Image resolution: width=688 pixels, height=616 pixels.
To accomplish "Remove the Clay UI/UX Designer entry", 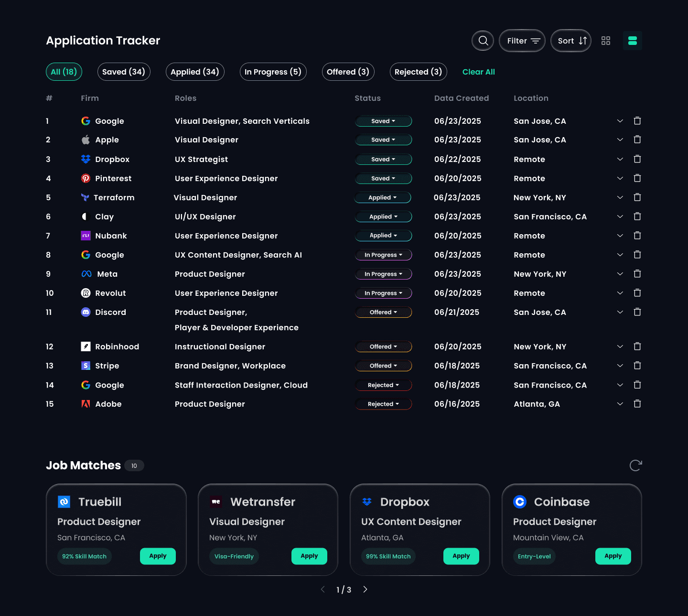I will pyautogui.click(x=637, y=216).
